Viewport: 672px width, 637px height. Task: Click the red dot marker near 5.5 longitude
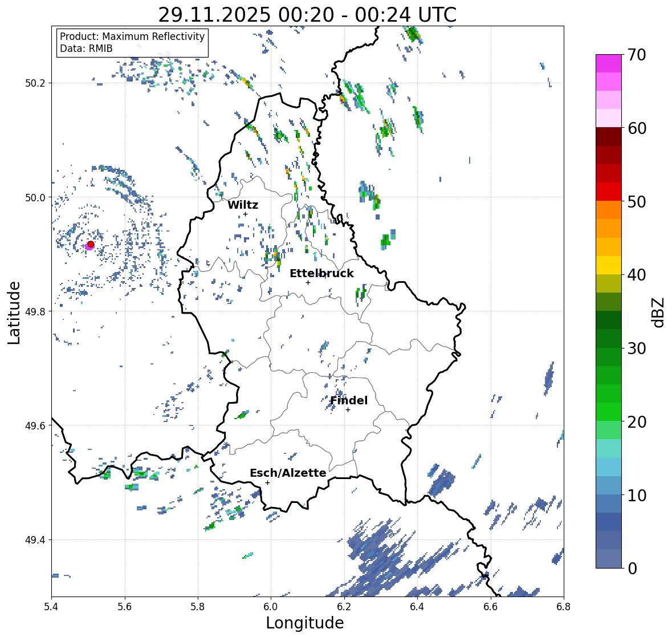pos(91,244)
